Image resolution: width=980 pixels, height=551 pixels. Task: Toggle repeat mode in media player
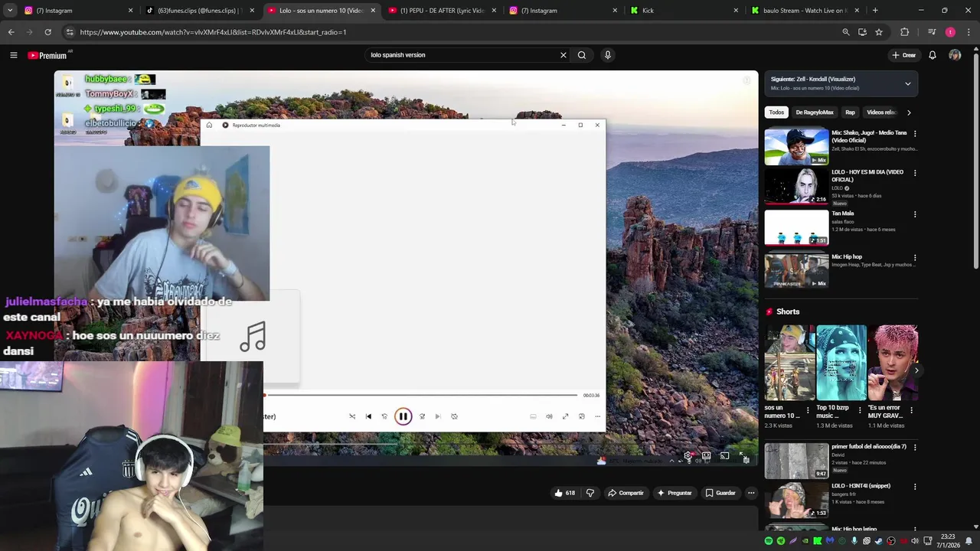[x=454, y=416]
